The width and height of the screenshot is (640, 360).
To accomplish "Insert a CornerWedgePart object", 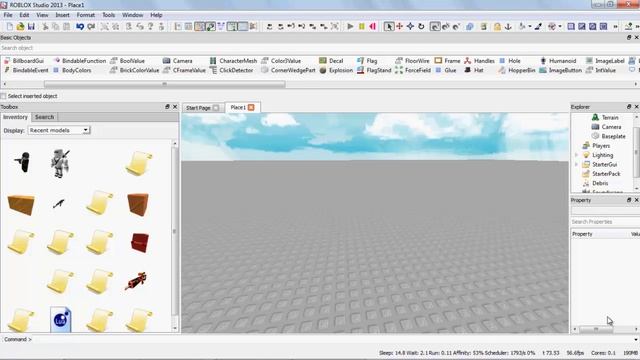I will point(288,70).
